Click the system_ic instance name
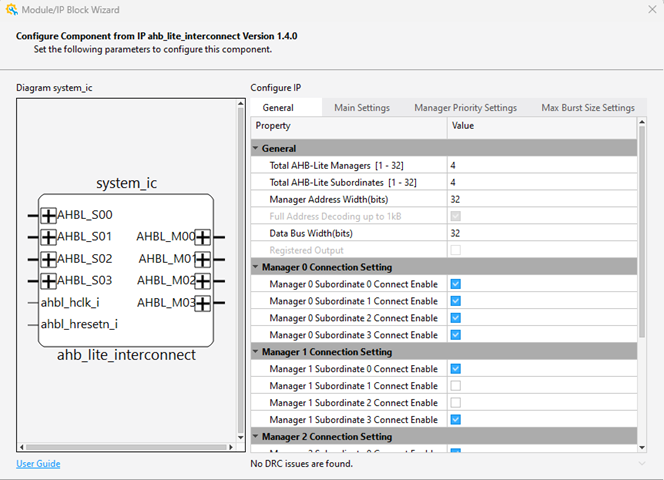The width and height of the screenshot is (664, 480). pyautogui.click(x=126, y=183)
